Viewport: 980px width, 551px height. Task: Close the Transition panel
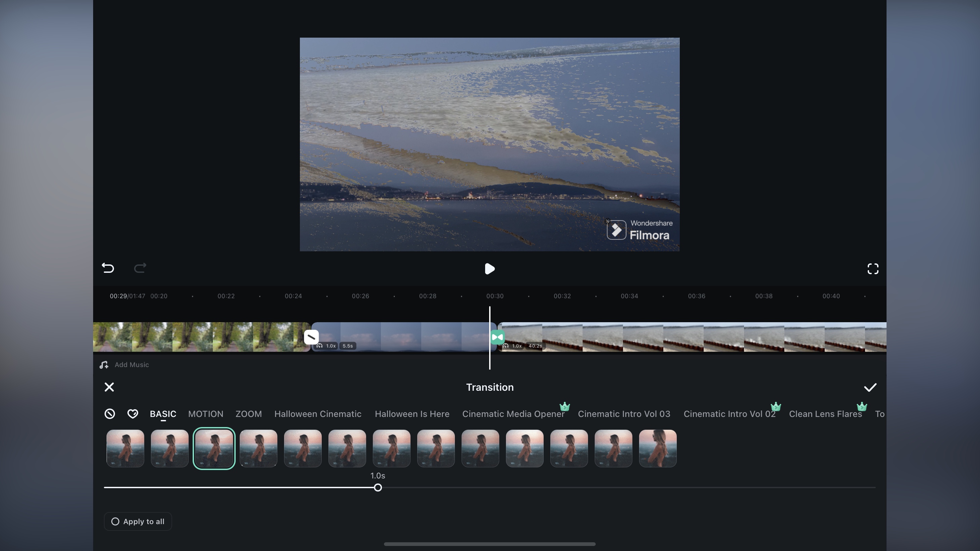pos(109,387)
